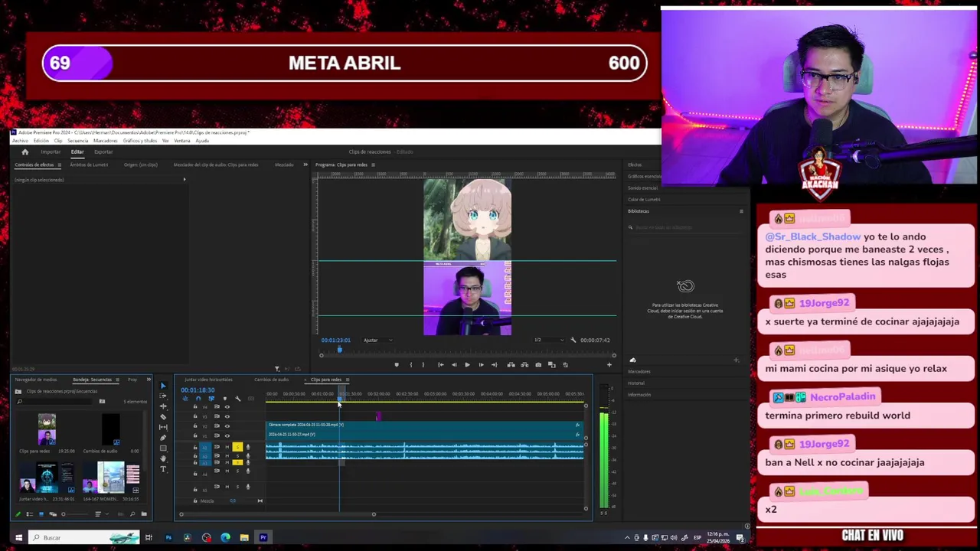This screenshot has width=980, height=551.
Task: Open Bibliotecas panel menu
Action: 741,211
